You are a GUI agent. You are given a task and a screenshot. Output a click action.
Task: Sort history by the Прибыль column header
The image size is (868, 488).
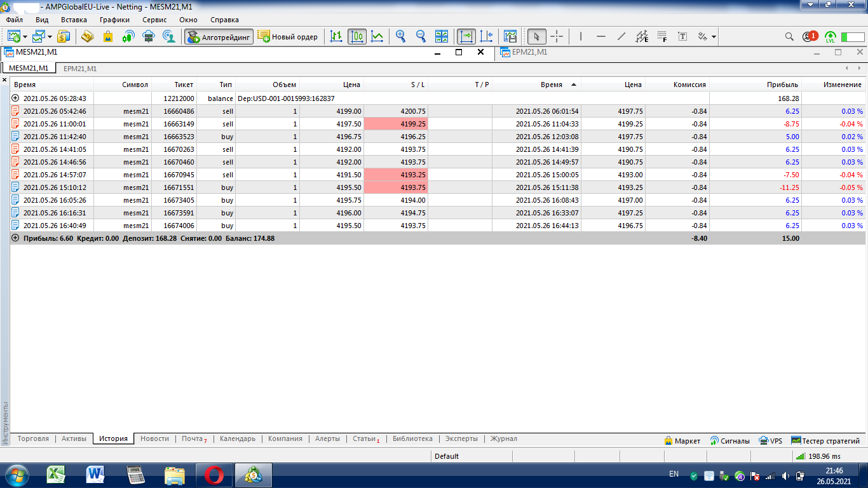pos(756,85)
